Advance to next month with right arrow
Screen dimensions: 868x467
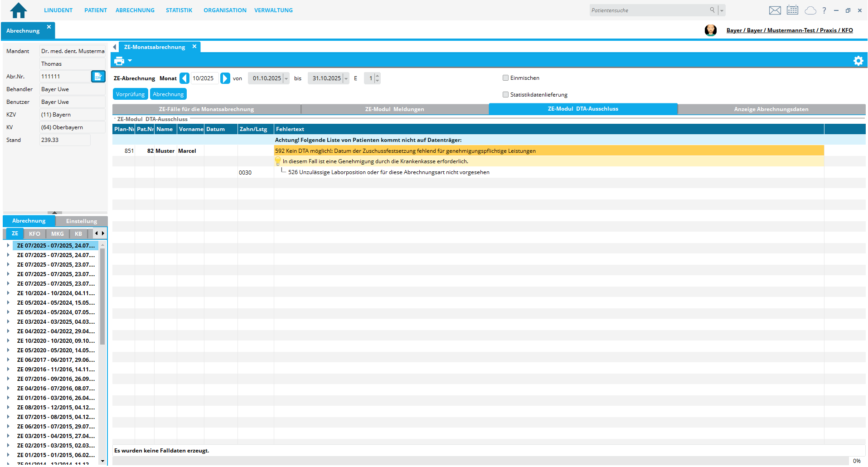225,78
